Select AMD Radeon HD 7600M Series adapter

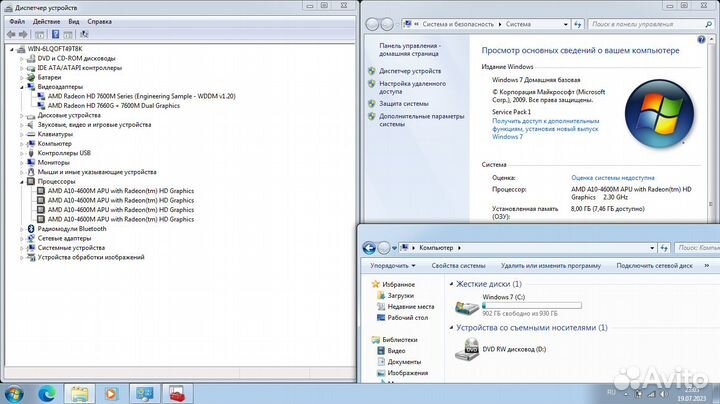(141, 96)
